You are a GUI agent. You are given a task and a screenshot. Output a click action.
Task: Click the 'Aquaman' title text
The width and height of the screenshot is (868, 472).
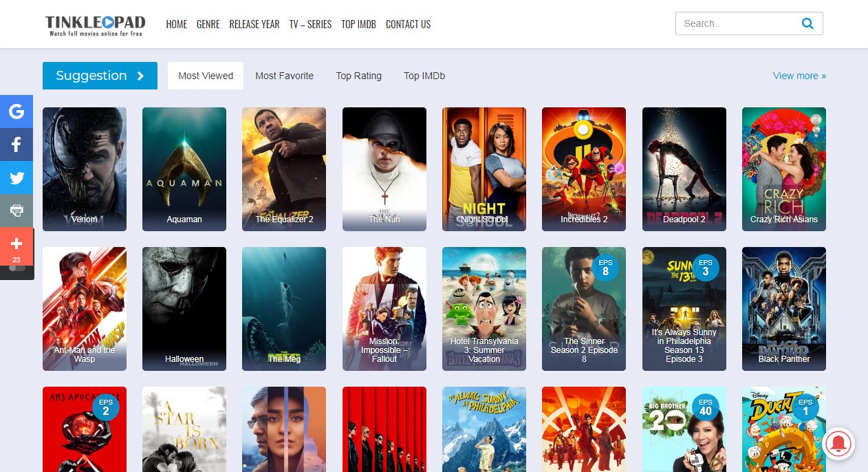click(x=184, y=219)
